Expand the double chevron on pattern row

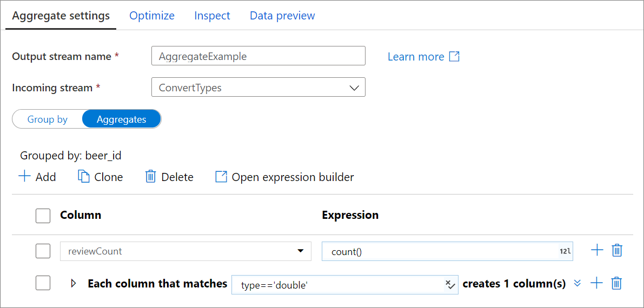(577, 283)
